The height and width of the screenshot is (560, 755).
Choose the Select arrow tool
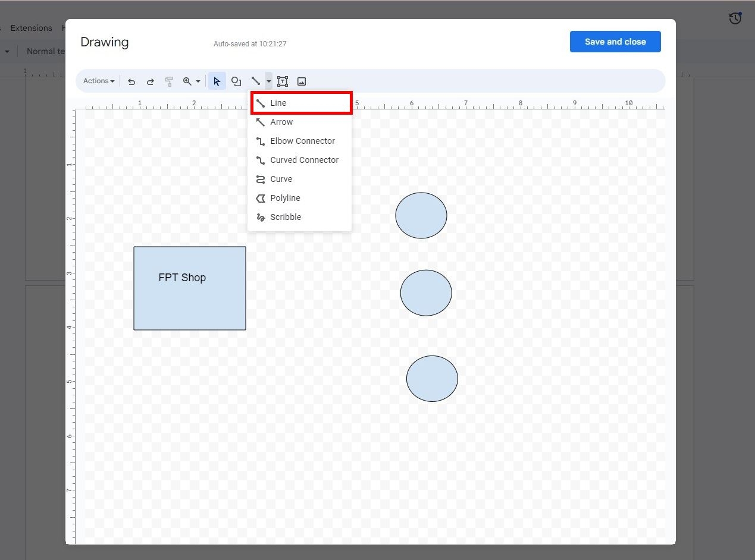[217, 81]
